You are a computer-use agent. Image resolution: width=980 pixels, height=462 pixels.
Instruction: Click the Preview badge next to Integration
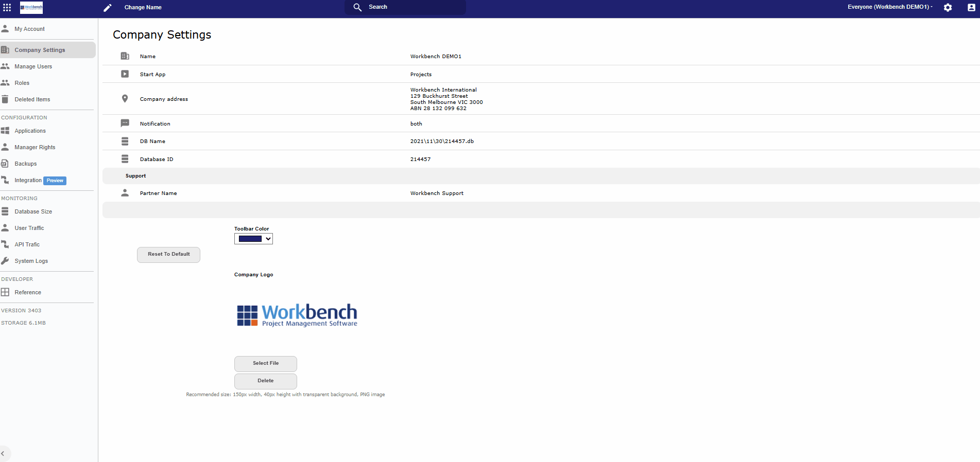click(x=55, y=181)
